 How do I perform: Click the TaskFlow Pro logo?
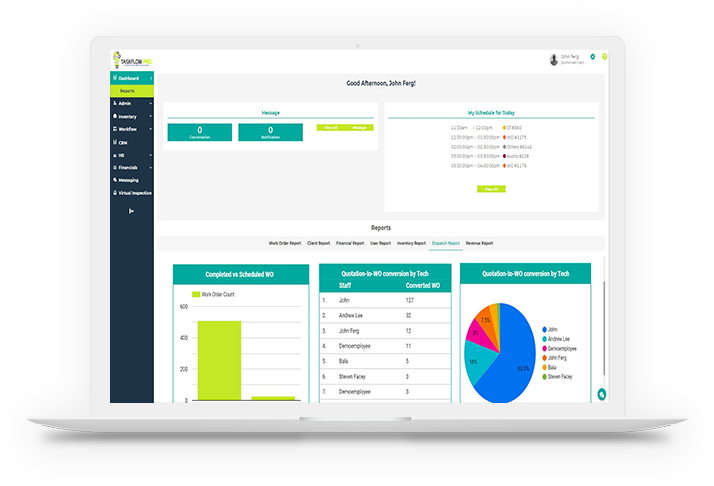click(131, 59)
